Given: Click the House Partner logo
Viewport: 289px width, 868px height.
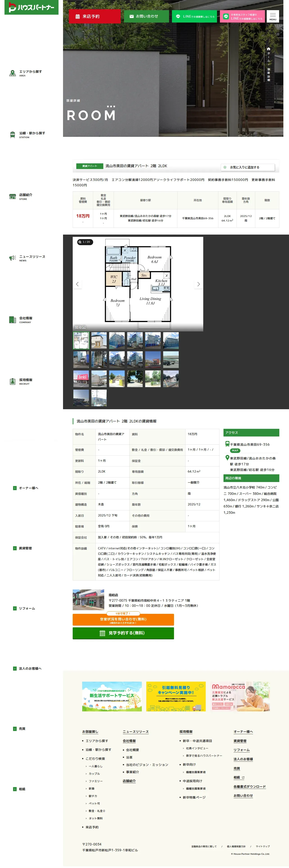Looking at the screenshot, I should (31, 7).
